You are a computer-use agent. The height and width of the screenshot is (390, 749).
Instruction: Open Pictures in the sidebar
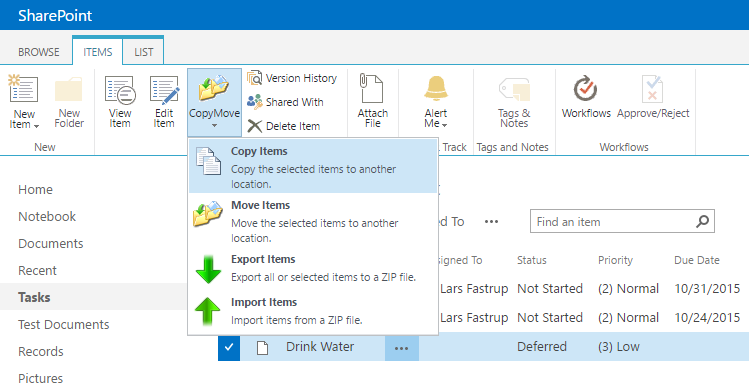pos(41,379)
